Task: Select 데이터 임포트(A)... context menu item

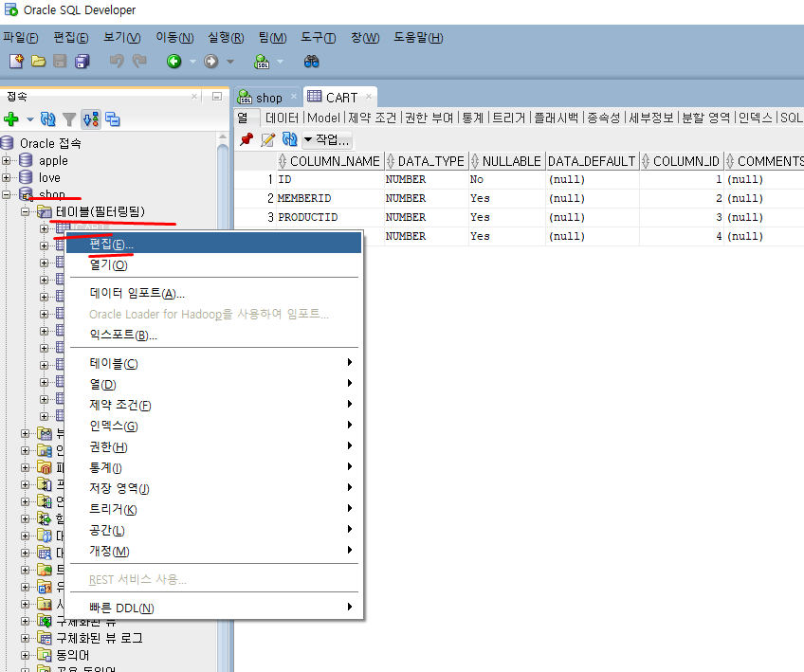Action: pyautogui.click(x=214, y=293)
